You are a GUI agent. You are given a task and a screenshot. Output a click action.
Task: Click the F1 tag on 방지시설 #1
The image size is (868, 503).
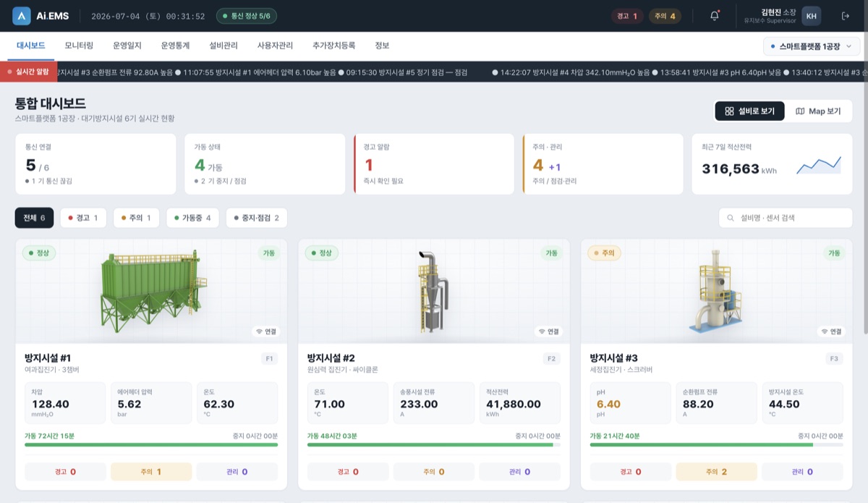click(270, 358)
